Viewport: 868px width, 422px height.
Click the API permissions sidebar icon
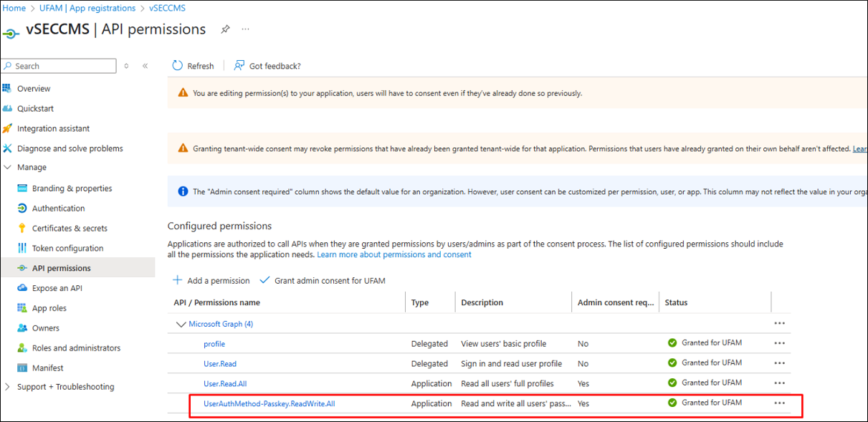[22, 268]
